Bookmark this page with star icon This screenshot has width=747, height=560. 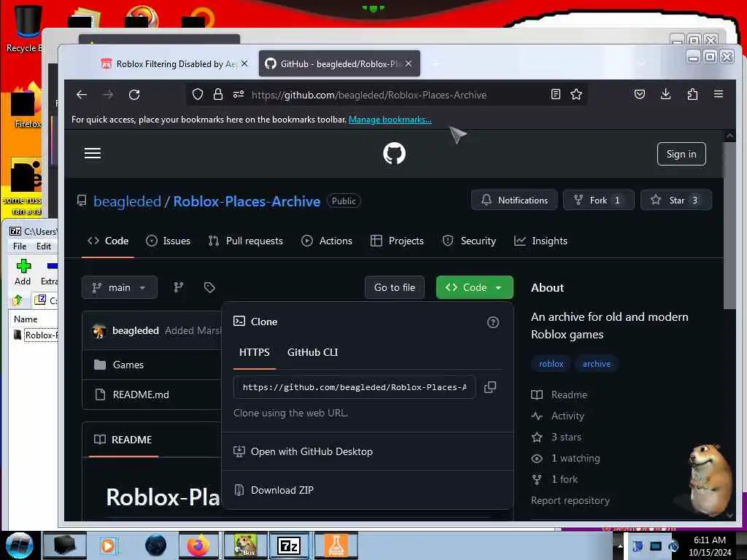576,94
